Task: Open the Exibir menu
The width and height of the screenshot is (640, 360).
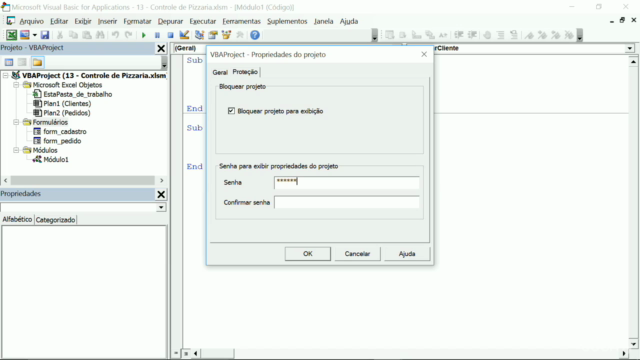Action: click(x=83, y=21)
